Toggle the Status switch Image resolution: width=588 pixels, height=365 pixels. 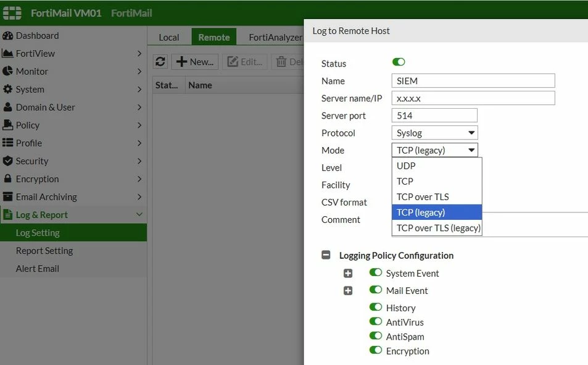[x=399, y=62]
